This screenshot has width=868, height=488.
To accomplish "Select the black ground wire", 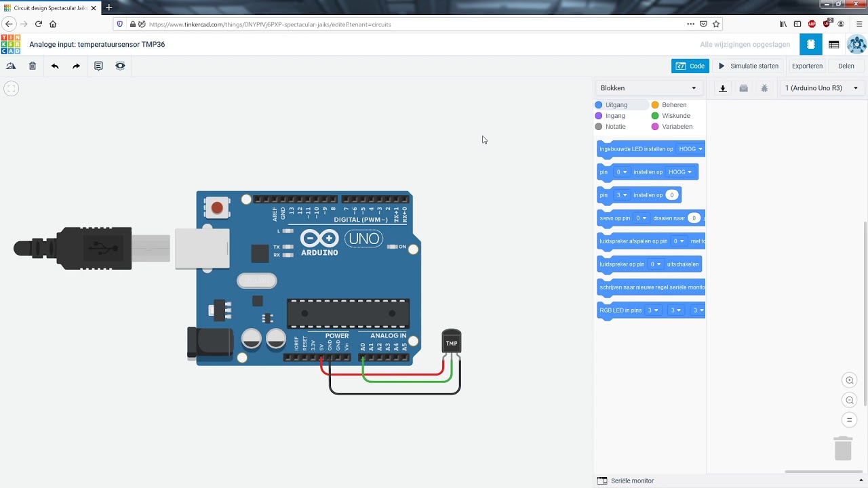I will click(x=395, y=392).
